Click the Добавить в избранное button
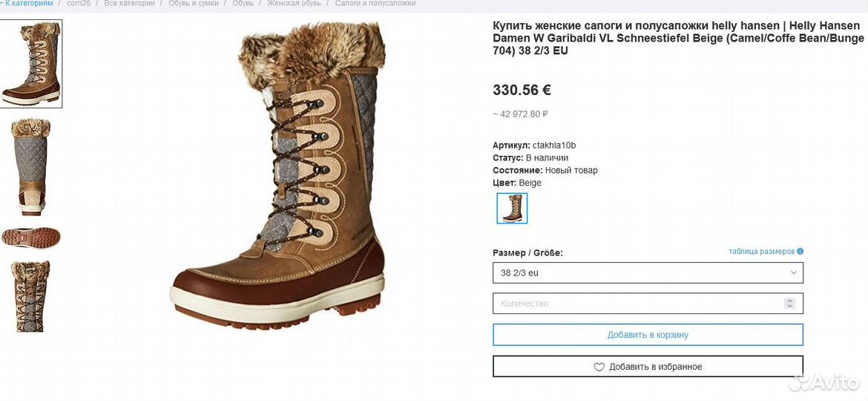This screenshot has width=868, height=401. point(648,367)
